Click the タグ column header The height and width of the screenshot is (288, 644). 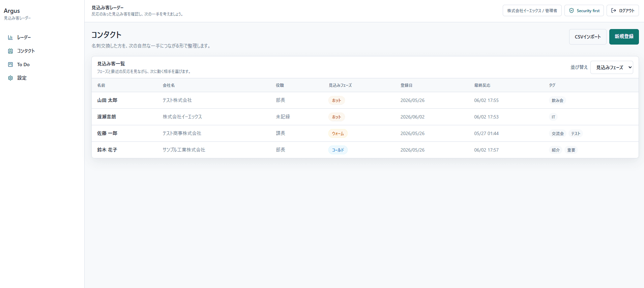coord(552,85)
